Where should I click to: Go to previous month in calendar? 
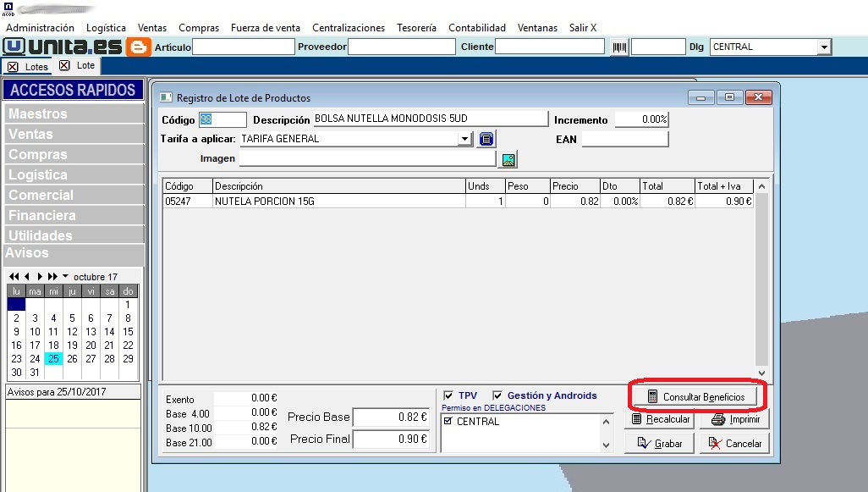point(27,276)
